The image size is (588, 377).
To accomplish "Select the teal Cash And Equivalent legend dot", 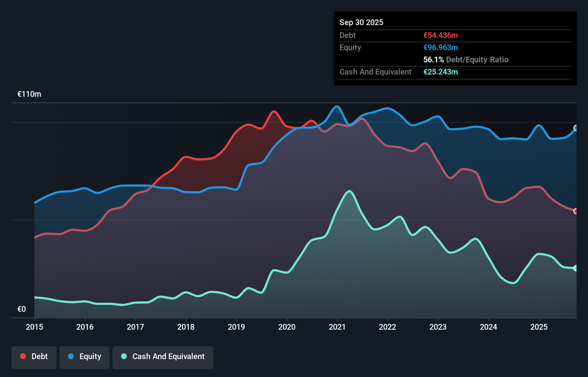I will click(123, 356).
